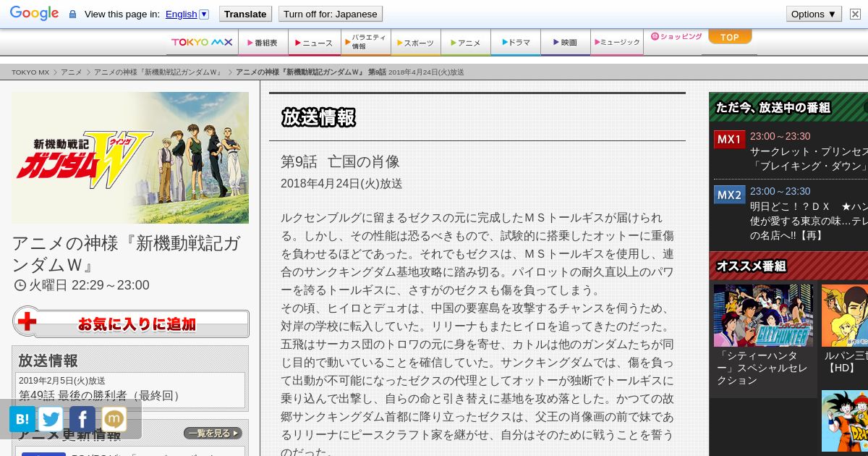The height and width of the screenshot is (456, 868).
Task: Click the Dragon Ball thumbnail
Action: (845, 421)
